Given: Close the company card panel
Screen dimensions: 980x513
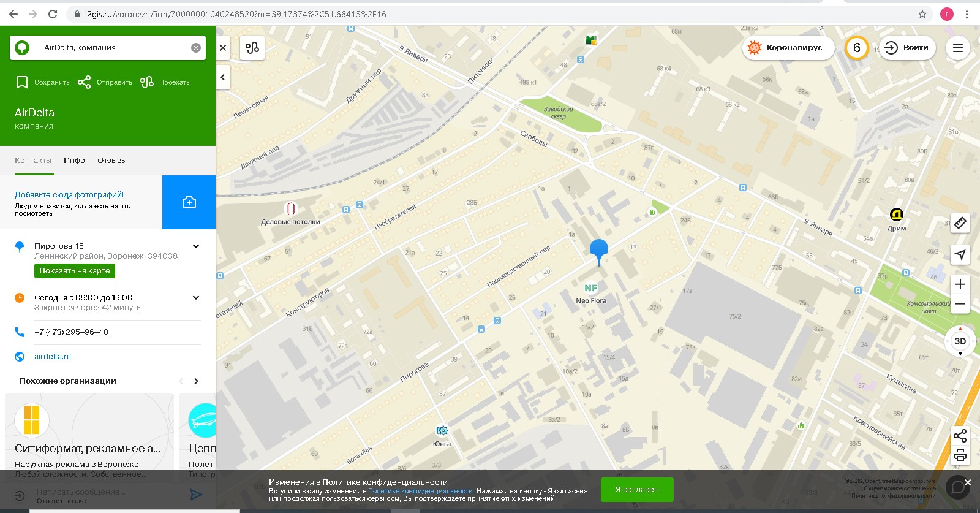Looking at the screenshot, I should 223,47.
